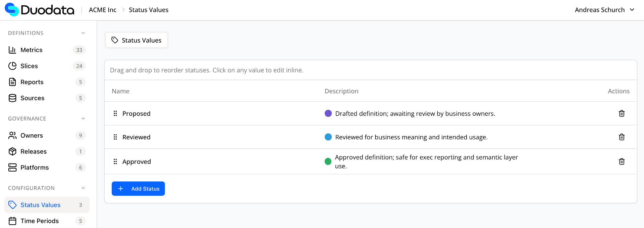Edit the Approved status name

[137, 162]
